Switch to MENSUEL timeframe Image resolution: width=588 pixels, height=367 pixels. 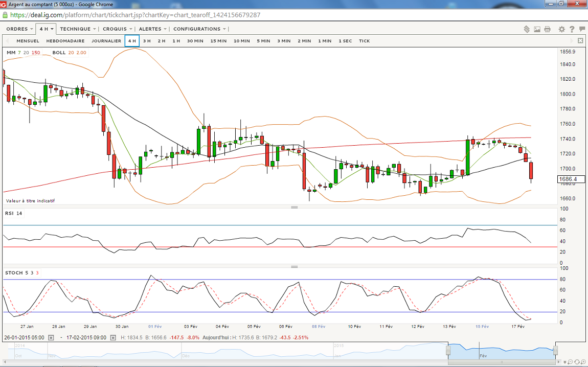point(28,41)
